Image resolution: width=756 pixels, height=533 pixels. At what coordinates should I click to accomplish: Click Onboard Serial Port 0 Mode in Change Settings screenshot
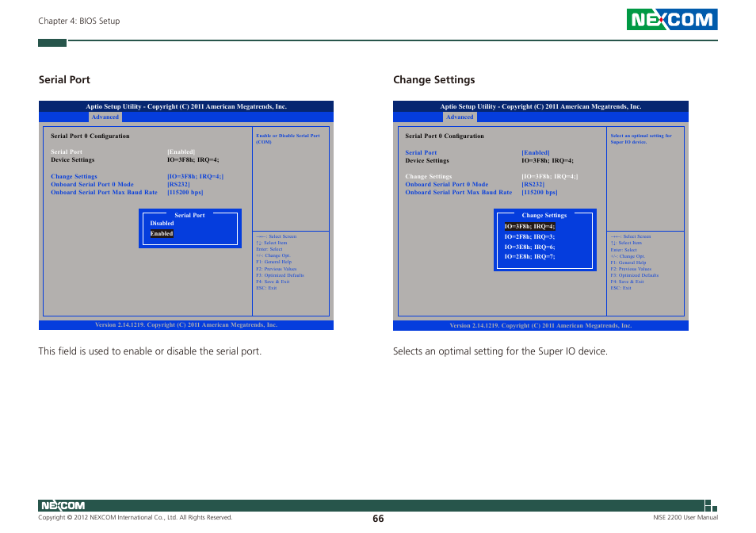tap(447, 184)
